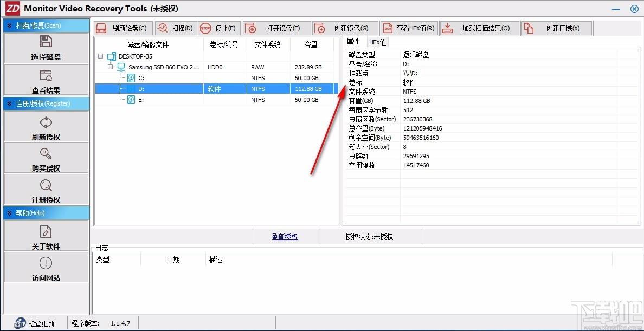Screen dimensions: 644x331
Task: Open the 选择磁盘 select disk panel
Action: pos(46,48)
